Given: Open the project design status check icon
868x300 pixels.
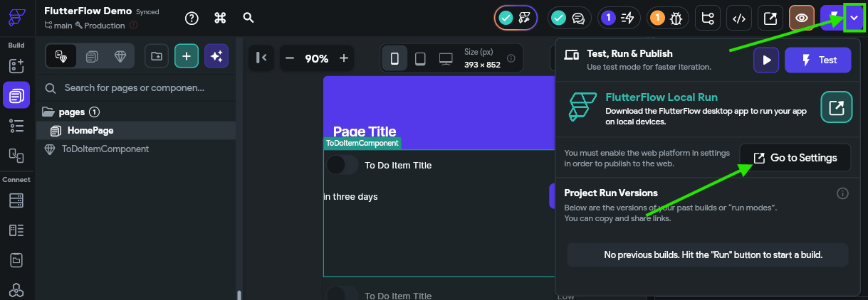Looking at the screenshot, I should [x=516, y=18].
